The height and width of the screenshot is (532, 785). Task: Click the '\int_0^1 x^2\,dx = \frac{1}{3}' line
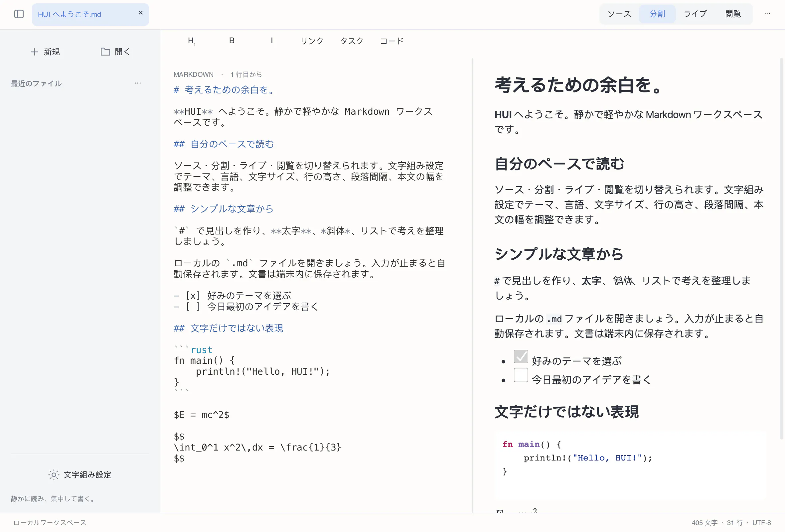click(257, 448)
